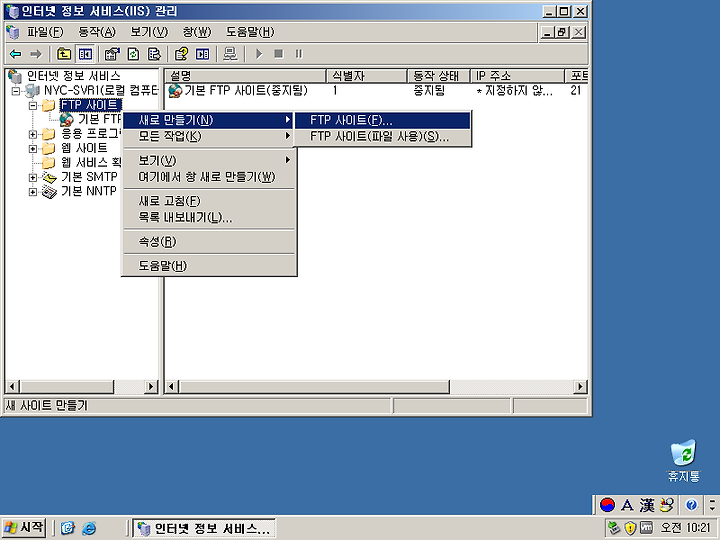
Task: Click the 시작 Start button
Action: tap(24, 528)
